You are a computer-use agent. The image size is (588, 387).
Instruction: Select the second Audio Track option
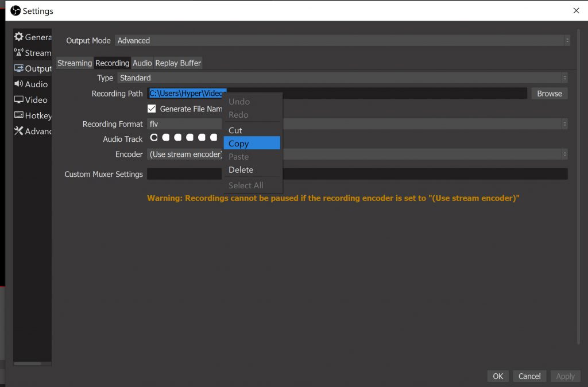coord(166,137)
